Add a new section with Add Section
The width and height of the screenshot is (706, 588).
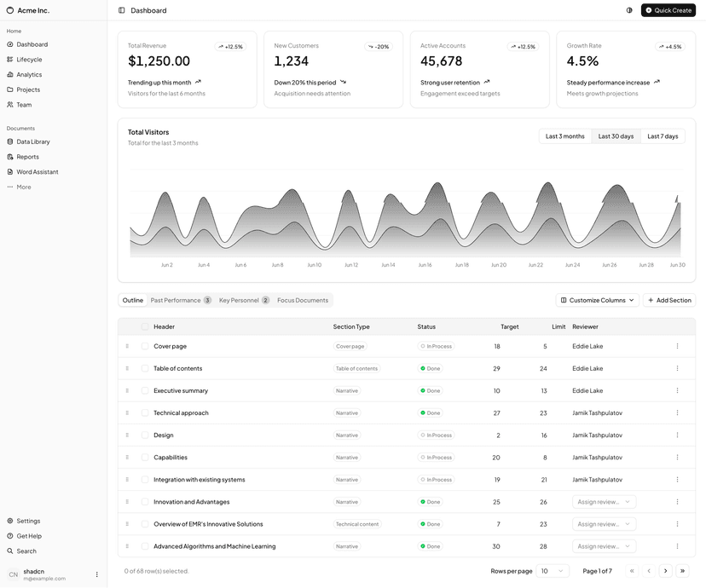click(669, 300)
